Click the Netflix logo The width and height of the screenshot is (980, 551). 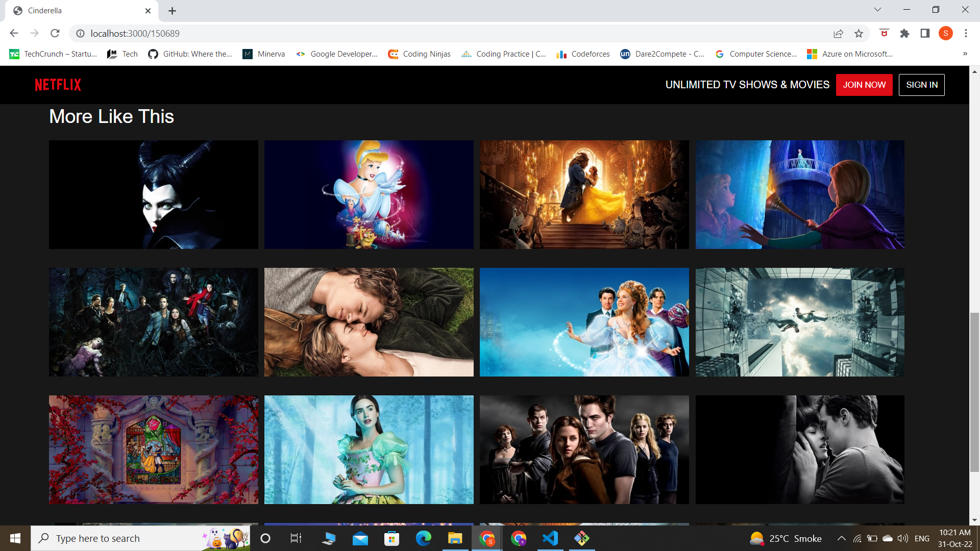coord(57,85)
